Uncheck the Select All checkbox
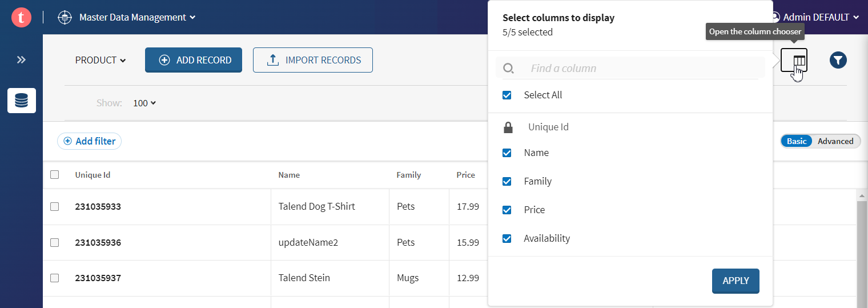Image resolution: width=868 pixels, height=308 pixels. coord(507,95)
